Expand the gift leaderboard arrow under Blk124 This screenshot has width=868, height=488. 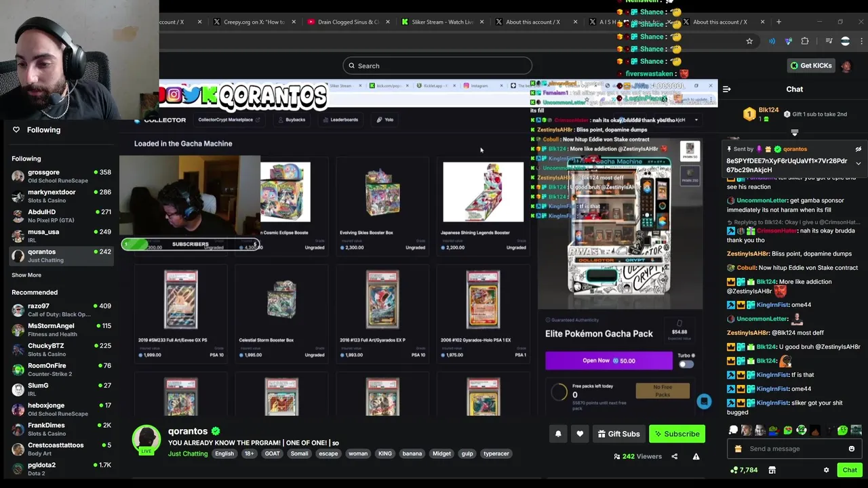click(x=794, y=133)
